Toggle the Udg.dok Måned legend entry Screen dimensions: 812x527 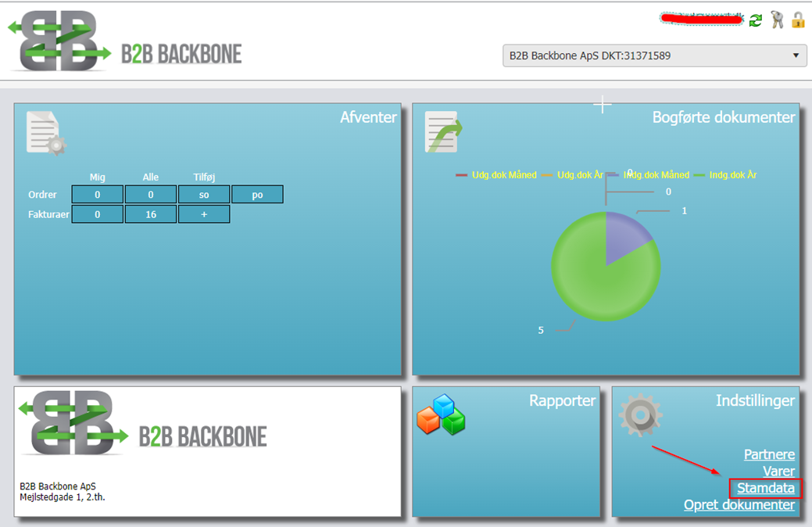[496, 175]
